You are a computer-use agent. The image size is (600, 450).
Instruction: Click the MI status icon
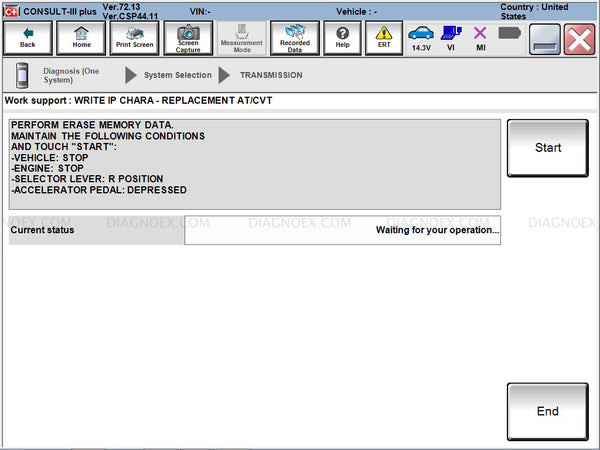480,38
